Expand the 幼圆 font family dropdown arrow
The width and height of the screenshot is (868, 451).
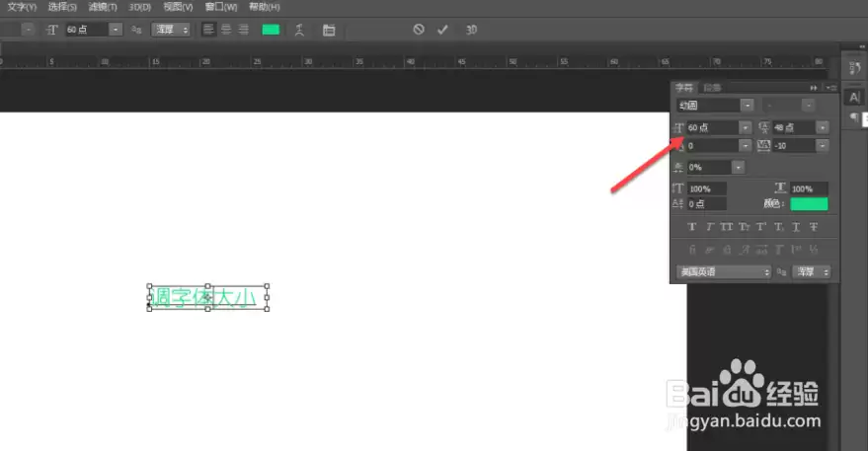pyautogui.click(x=748, y=106)
